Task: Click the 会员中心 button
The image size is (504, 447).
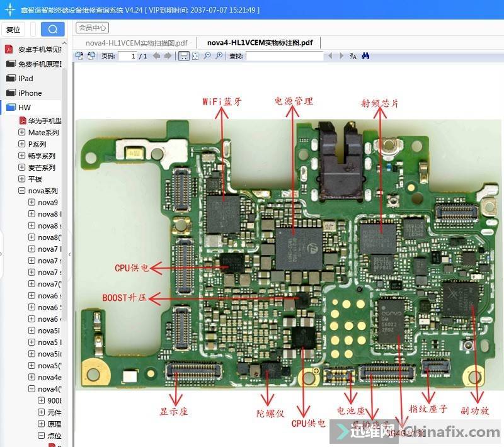Action: point(92,28)
